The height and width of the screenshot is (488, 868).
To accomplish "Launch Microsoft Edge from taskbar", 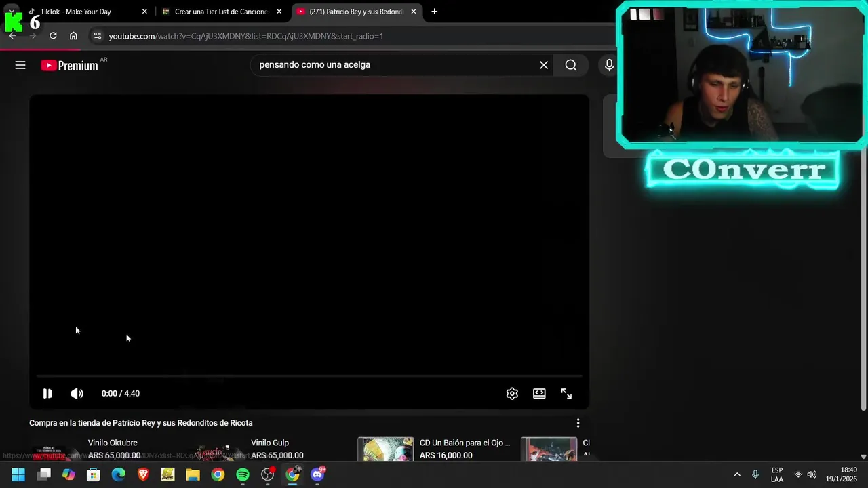I will (x=118, y=474).
